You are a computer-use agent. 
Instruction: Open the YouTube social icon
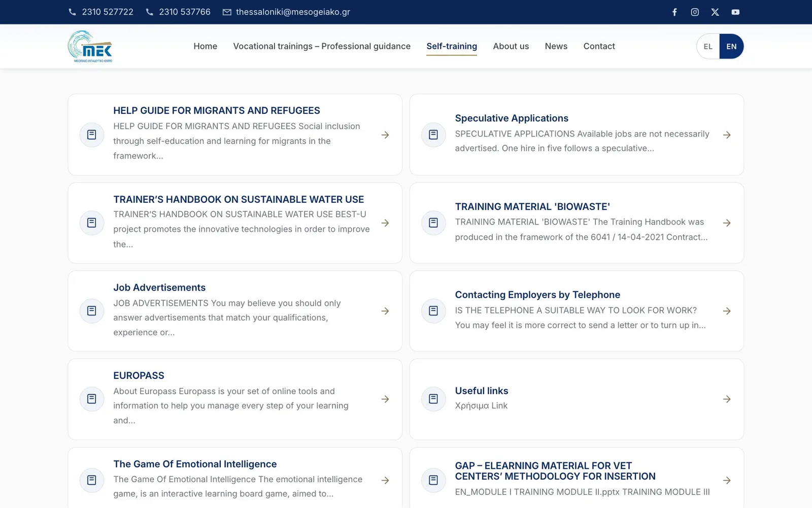(735, 12)
